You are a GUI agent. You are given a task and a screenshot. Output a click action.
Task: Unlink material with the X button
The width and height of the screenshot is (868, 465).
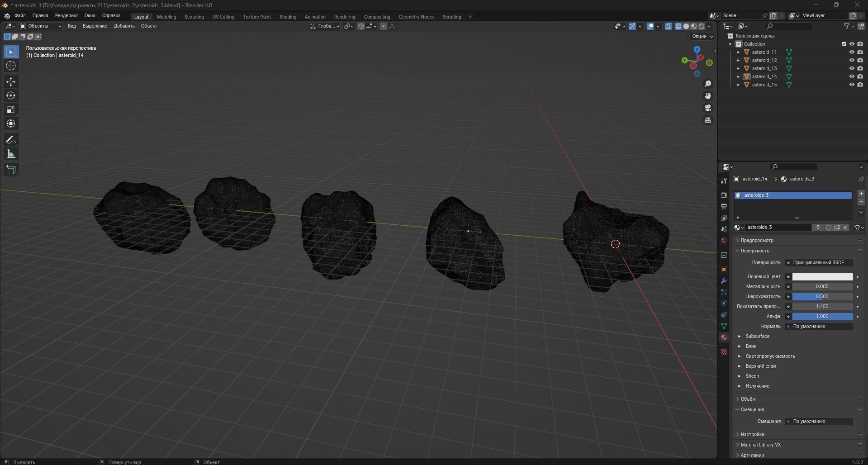(x=845, y=228)
